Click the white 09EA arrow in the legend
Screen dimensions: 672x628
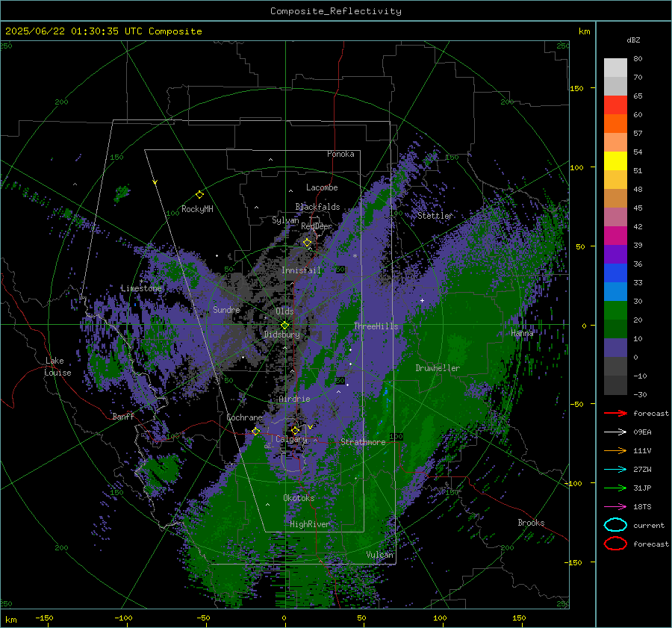coord(615,432)
